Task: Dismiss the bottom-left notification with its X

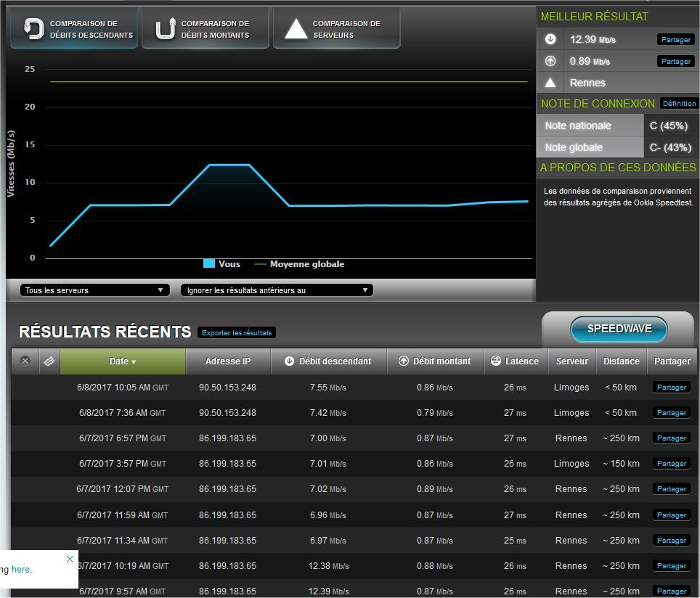Action: [70, 559]
